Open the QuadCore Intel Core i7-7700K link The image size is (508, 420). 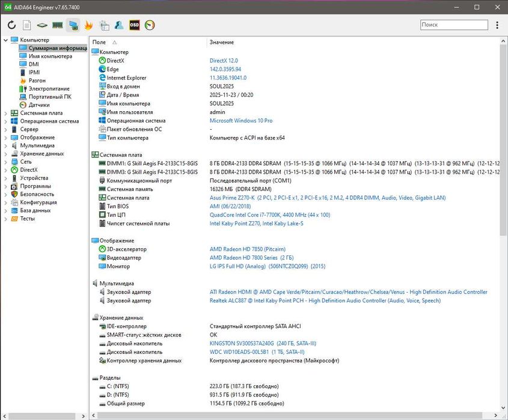(x=269, y=215)
